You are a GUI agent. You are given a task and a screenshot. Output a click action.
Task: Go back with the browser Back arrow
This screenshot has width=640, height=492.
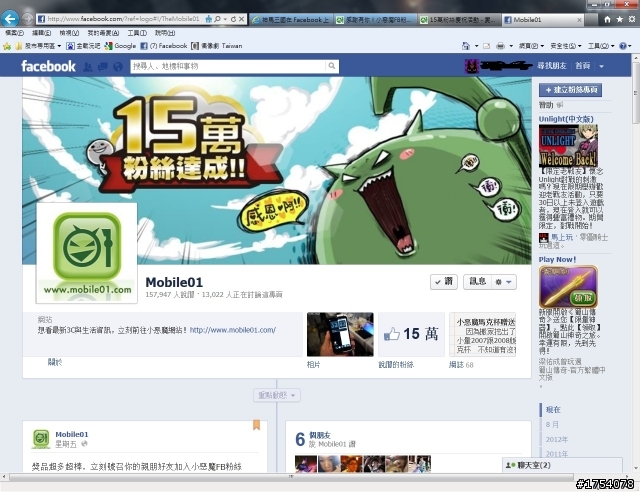[x=10, y=19]
